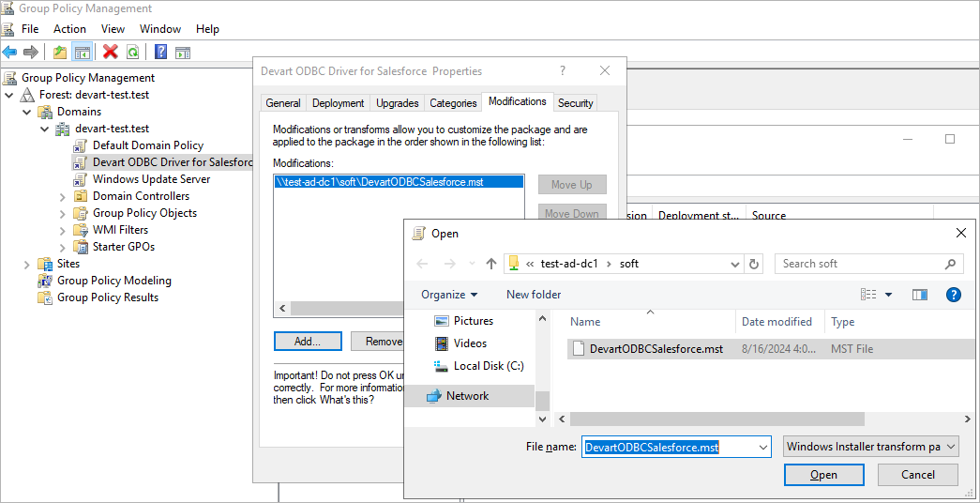Screen dimensions: 980x503
Task: Collapse the Forest: devart-test.test node
Action: [8, 95]
